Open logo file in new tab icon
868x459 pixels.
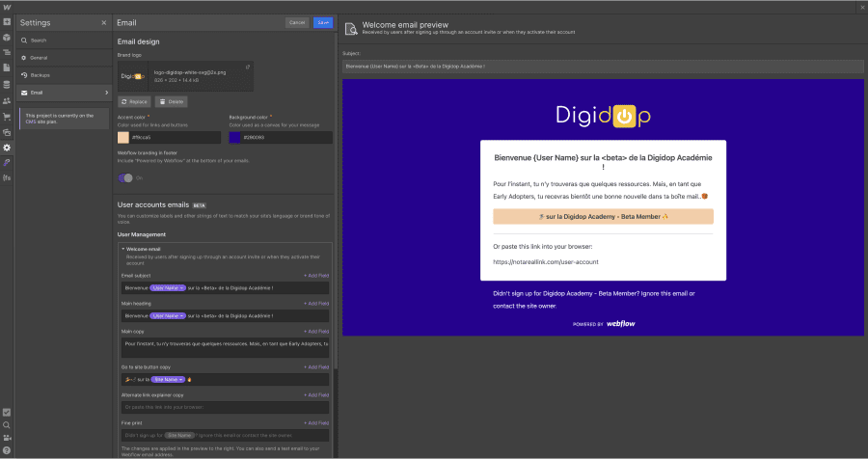click(248, 67)
